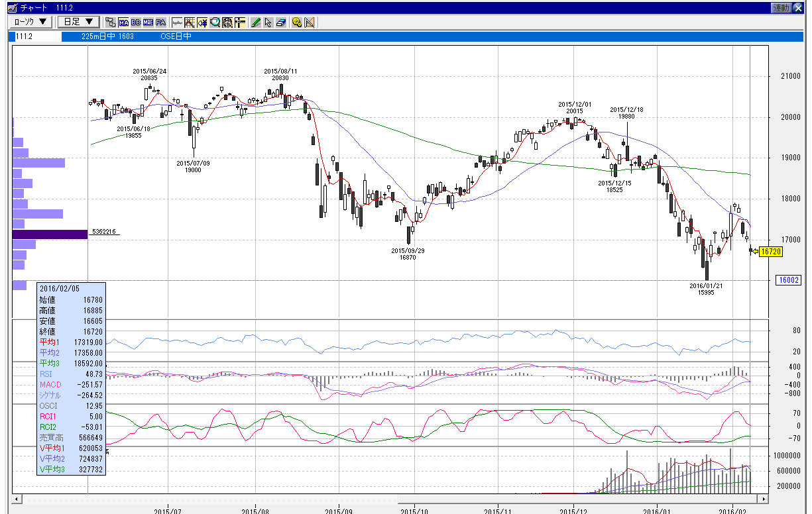Select the eraser tool
This screenshot has width=812, height=514.
pos(280,22)
